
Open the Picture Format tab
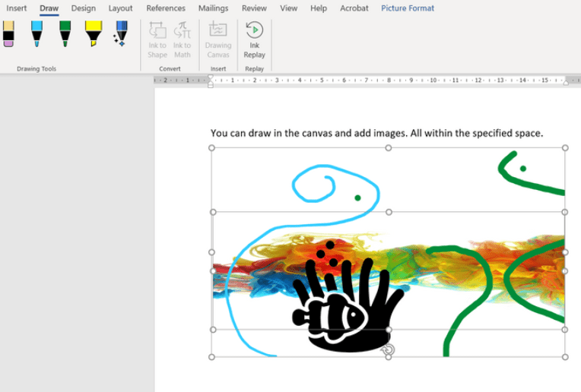tap(408, 8)
